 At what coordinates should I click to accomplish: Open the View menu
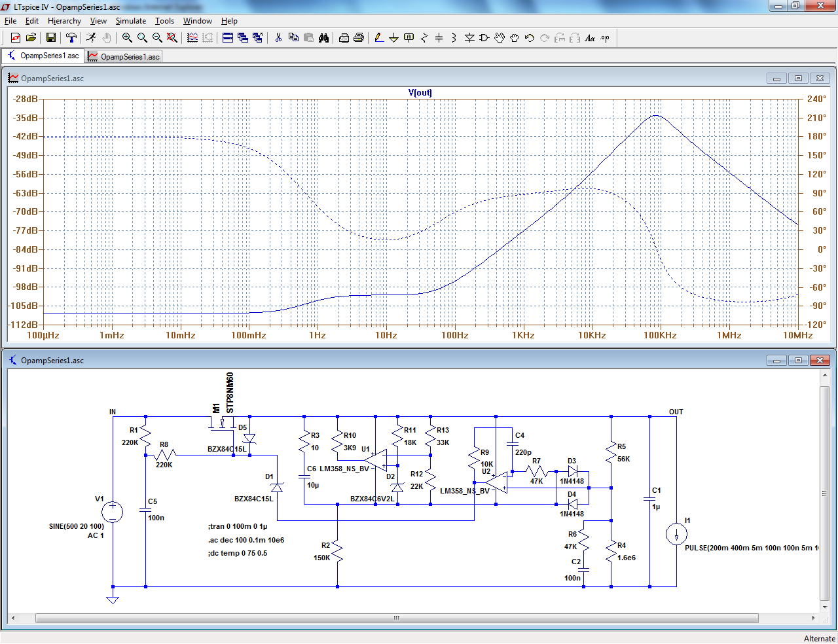click(x=98, y=21)
